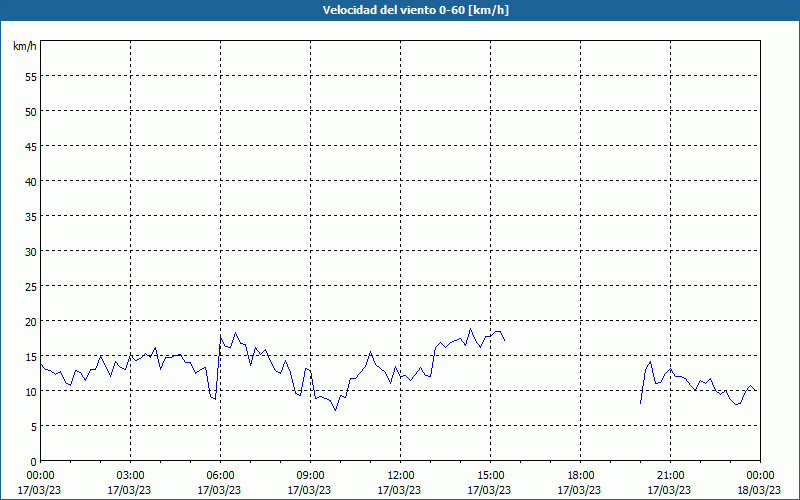Click the 03:00 17/03/23 time label
800x500 pixels.
point(130,483)
